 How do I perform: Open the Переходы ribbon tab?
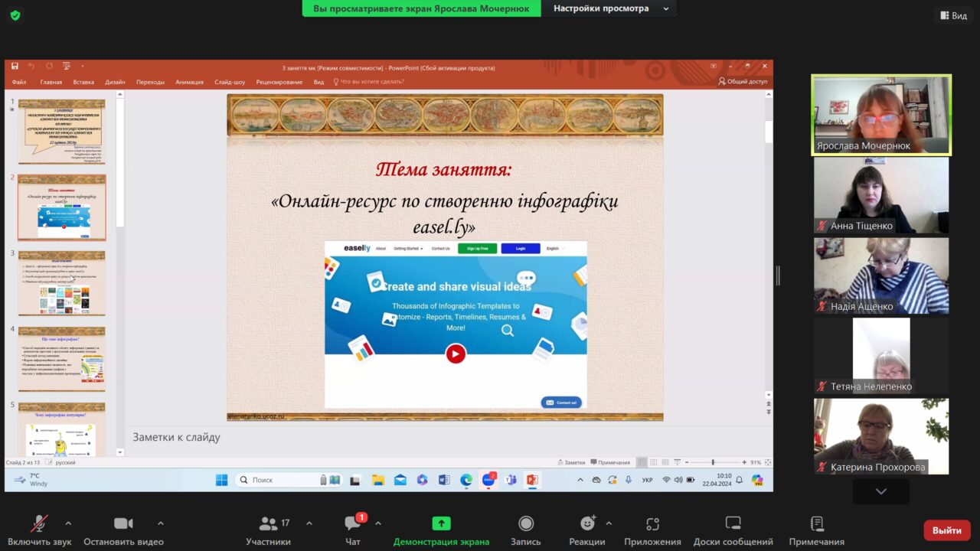[x=150, y=82]
